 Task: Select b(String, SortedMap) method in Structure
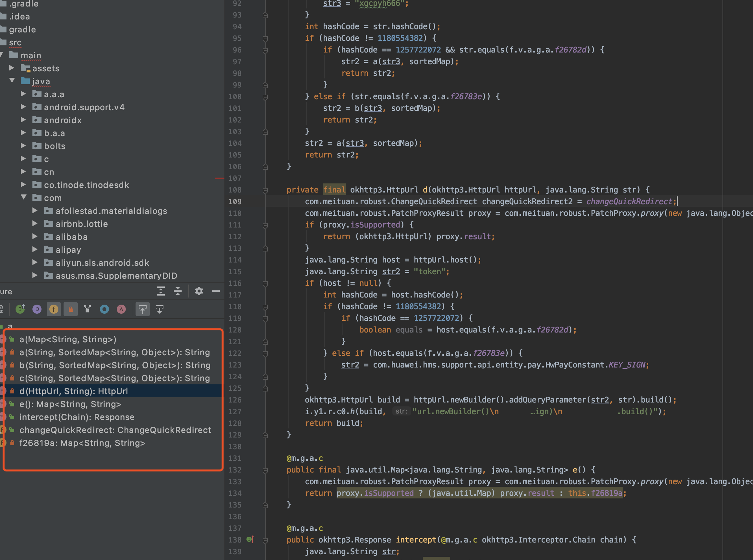(x=115, y=365)
